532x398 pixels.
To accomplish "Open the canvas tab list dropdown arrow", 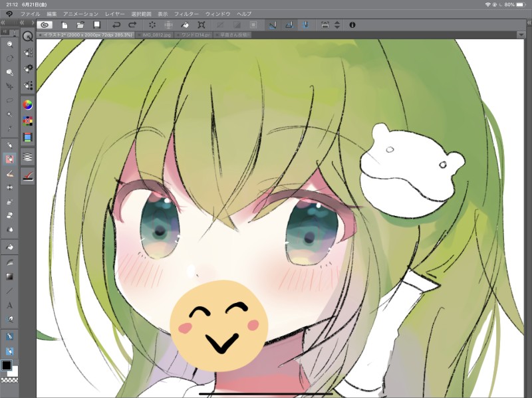I will [x=521, y=35].
